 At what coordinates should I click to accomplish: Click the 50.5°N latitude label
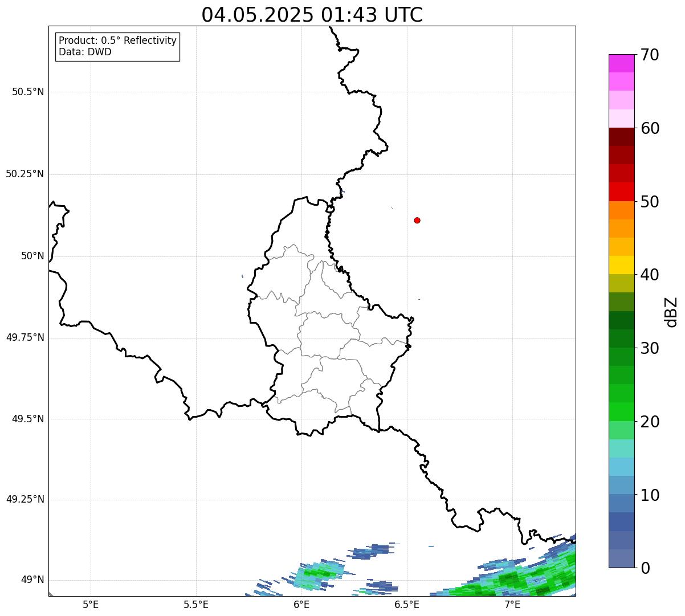point(28,92)
